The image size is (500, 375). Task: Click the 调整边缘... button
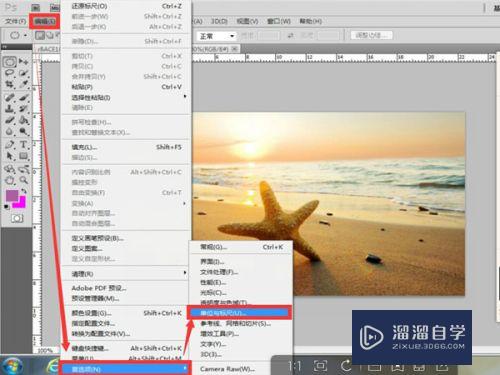tap(371, 35)
